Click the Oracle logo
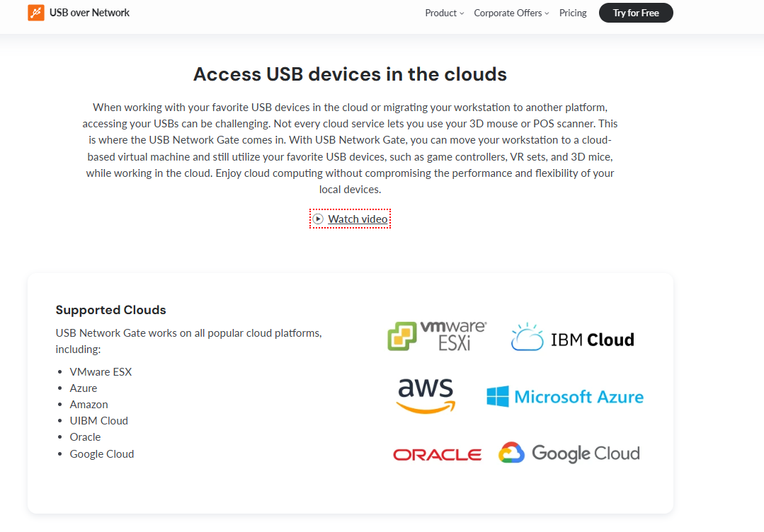Image resolution: width=764 pixels, height=532 pixels. (437, 455)
